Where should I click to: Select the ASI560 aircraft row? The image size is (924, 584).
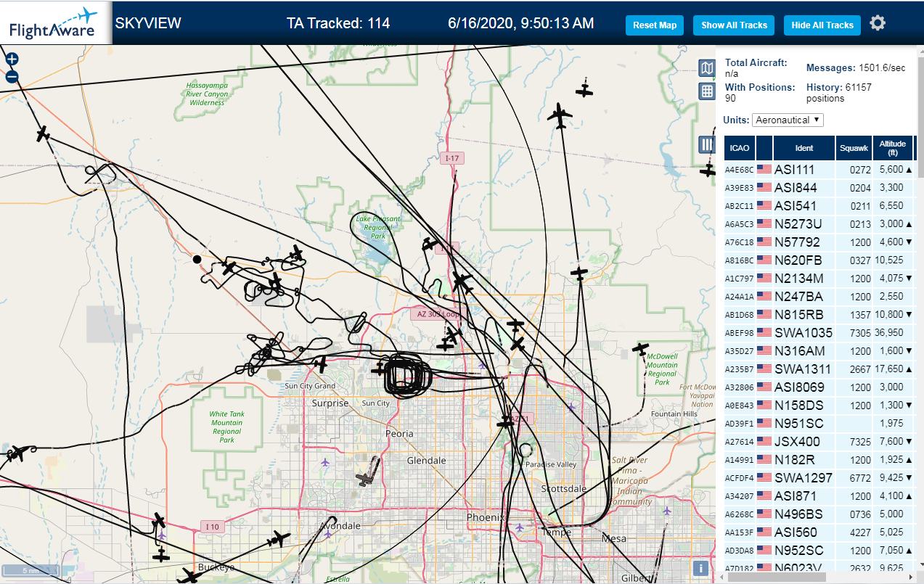pyautogui.click(x=820, y=532)
